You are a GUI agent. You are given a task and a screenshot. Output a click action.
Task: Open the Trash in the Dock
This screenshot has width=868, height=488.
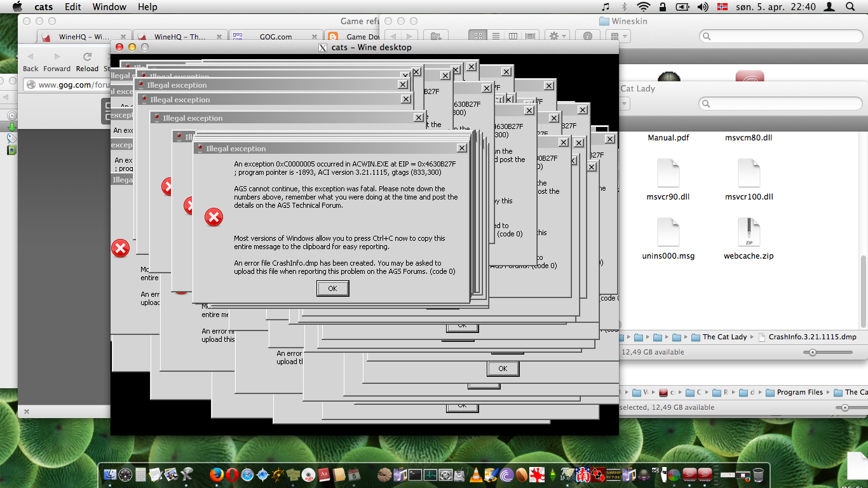tap(758, 474)
